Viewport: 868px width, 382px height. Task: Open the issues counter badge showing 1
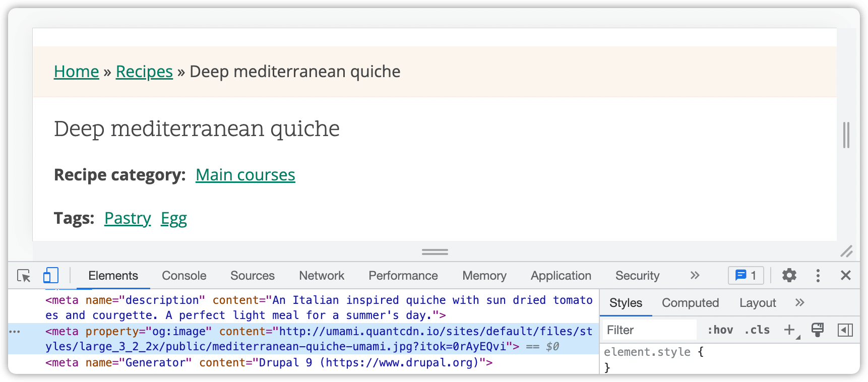click(x=746, y=275)
